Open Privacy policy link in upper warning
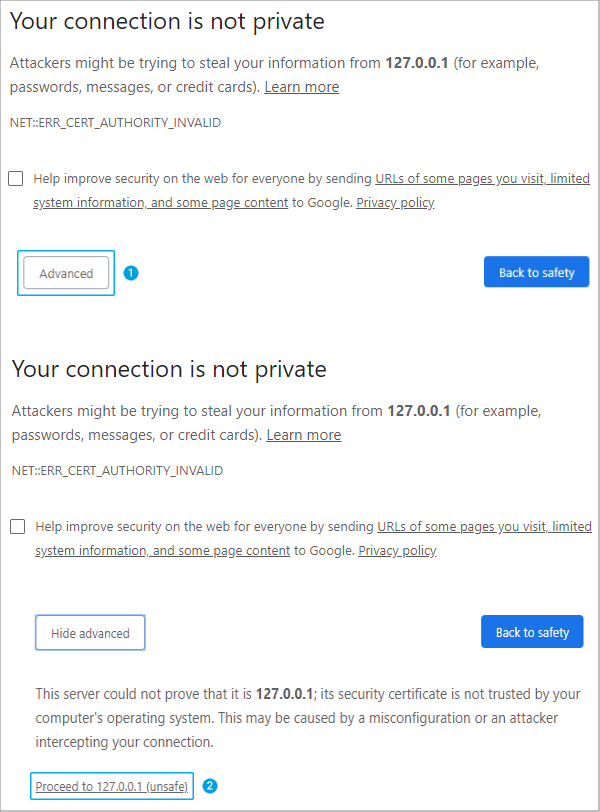Image resolution: width=600 pixels, height=812 pixels. pyautogui.click(x=395, y=203)
